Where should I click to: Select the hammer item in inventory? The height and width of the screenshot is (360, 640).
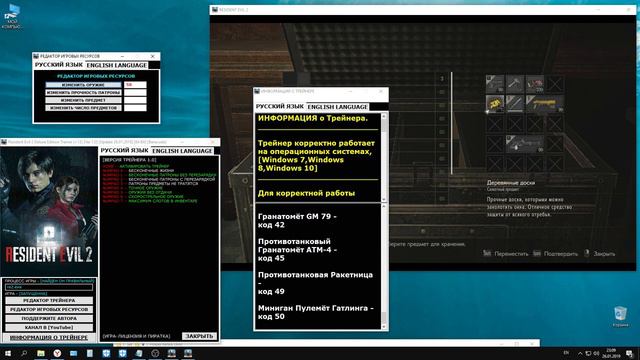pos(515,84)
